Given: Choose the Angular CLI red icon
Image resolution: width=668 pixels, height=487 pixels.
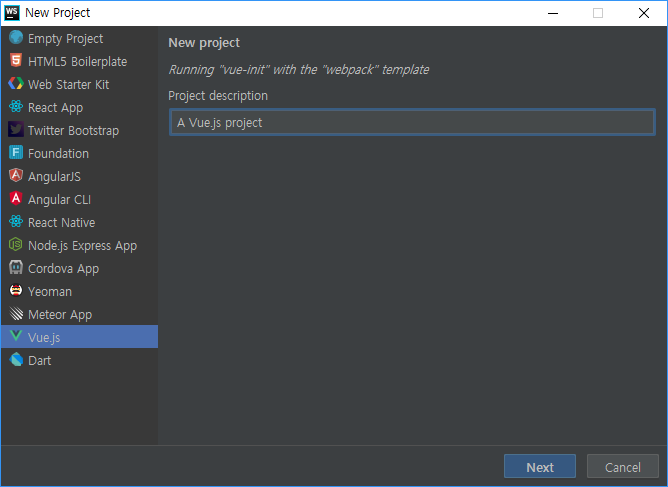Looking at the screenshot, I should tap(16, 199).
